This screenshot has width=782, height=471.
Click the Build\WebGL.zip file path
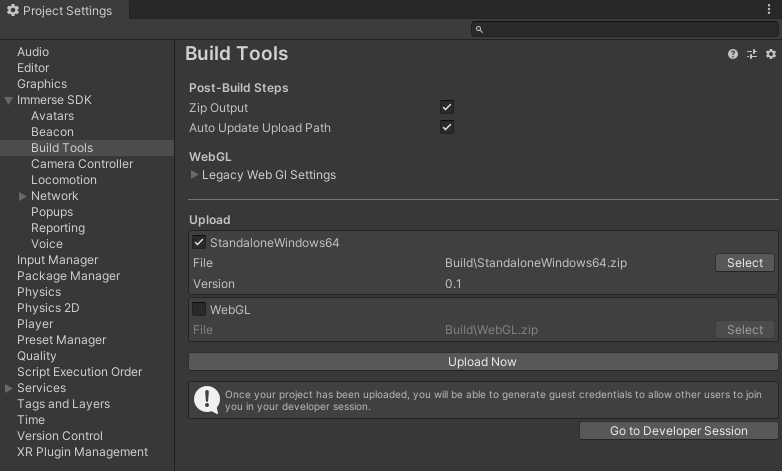[491, 330]
